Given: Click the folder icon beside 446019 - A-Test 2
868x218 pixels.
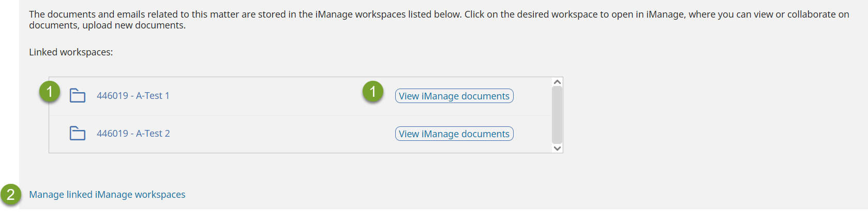Looking at the screenshot, I should (x=78, y=134).
